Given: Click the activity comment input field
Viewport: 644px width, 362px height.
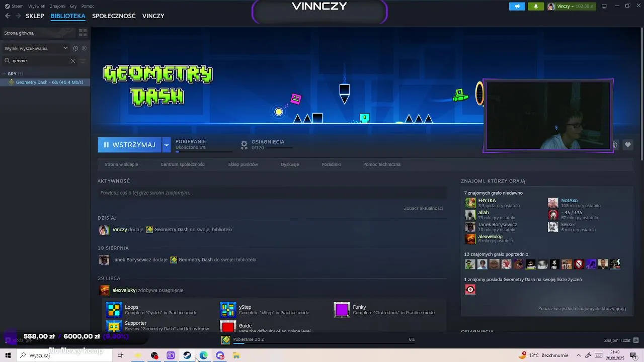Looking at the screenshot, I should click(x=272, y=193).
